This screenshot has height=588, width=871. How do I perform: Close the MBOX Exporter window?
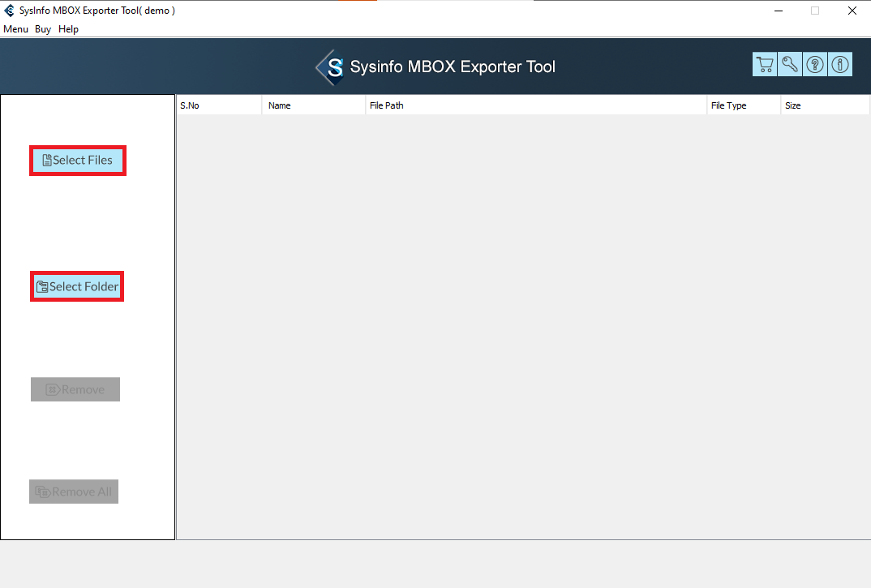(x=852, y=11)
